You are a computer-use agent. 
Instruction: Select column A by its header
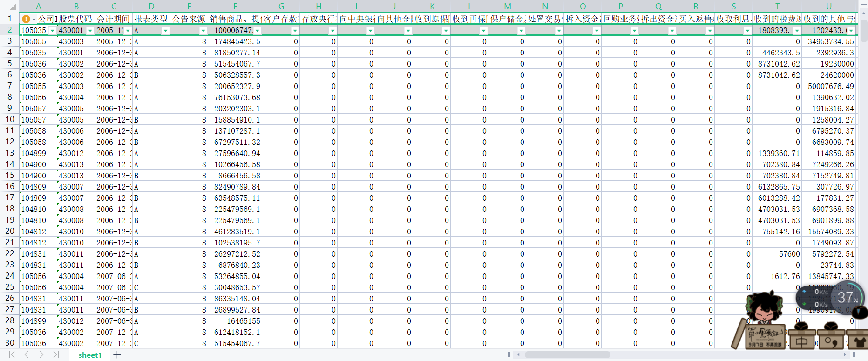(x=38, y=7)
